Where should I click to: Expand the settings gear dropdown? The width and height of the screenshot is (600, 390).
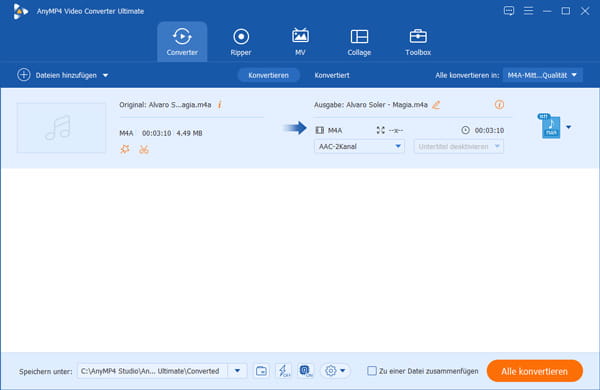click(x=335, y=370)
